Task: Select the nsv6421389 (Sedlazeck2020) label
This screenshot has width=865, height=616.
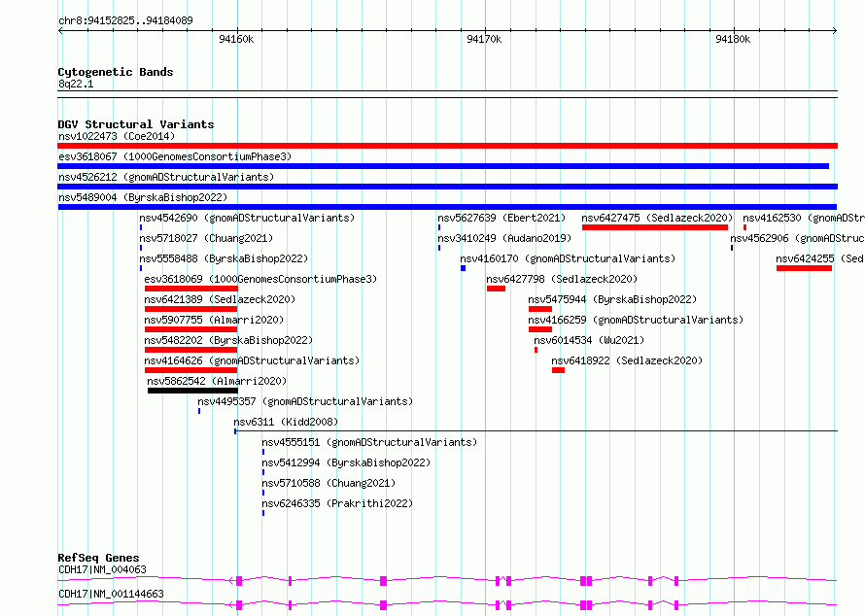Action: 220,299
